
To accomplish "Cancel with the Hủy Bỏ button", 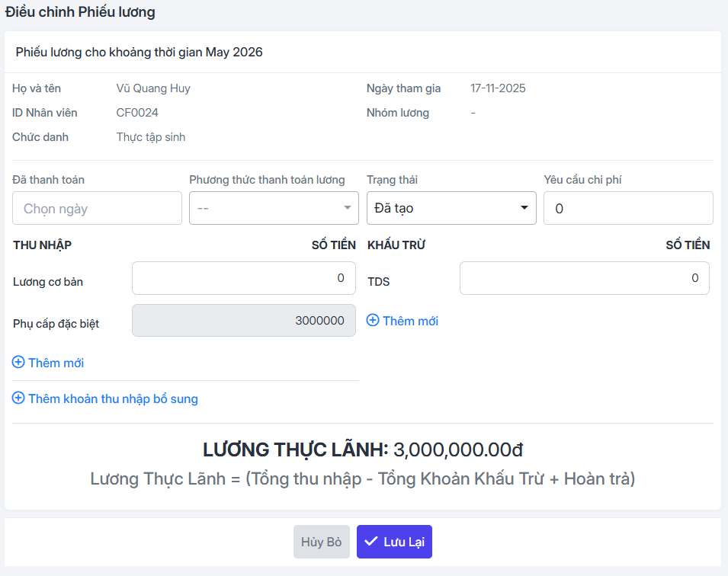I will point(321,542).
